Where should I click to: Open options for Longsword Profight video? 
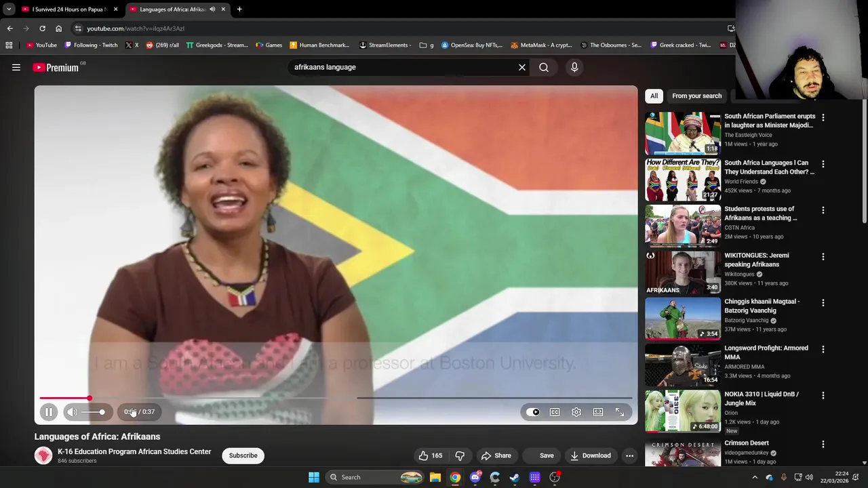pos(823,349)
